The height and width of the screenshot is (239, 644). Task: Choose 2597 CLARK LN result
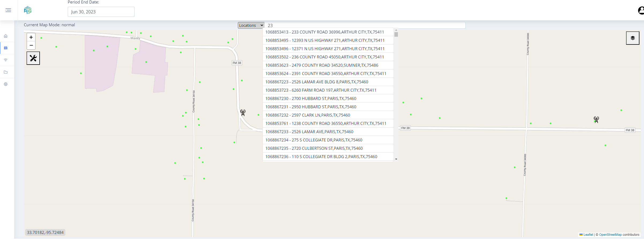[x=328, y=115]
